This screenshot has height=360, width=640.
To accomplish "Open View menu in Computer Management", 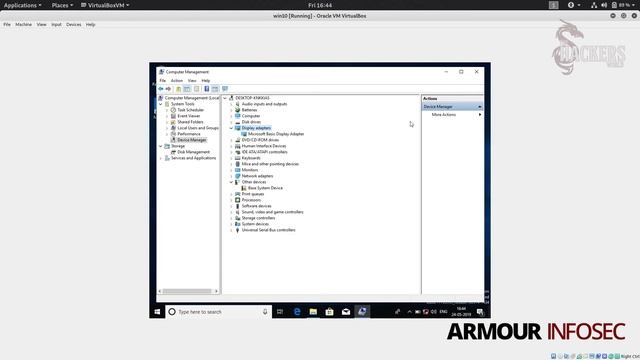I will (192, 81).
